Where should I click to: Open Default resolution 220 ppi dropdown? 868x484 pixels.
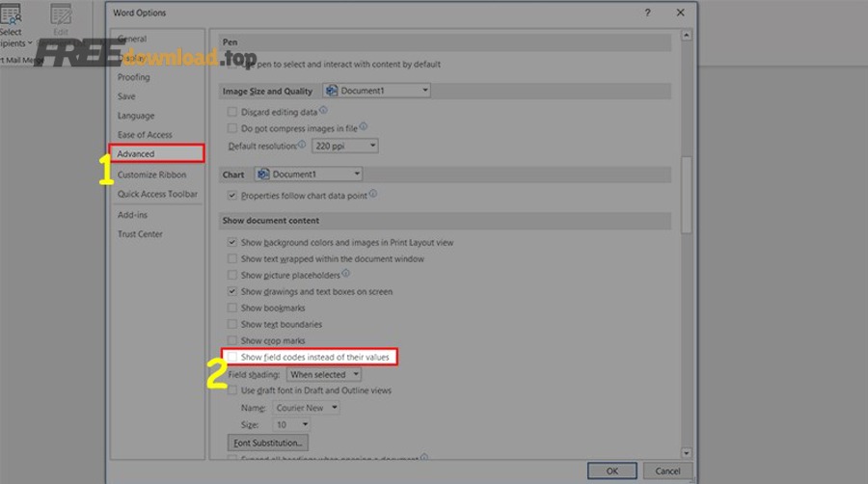tap(345, 146)
